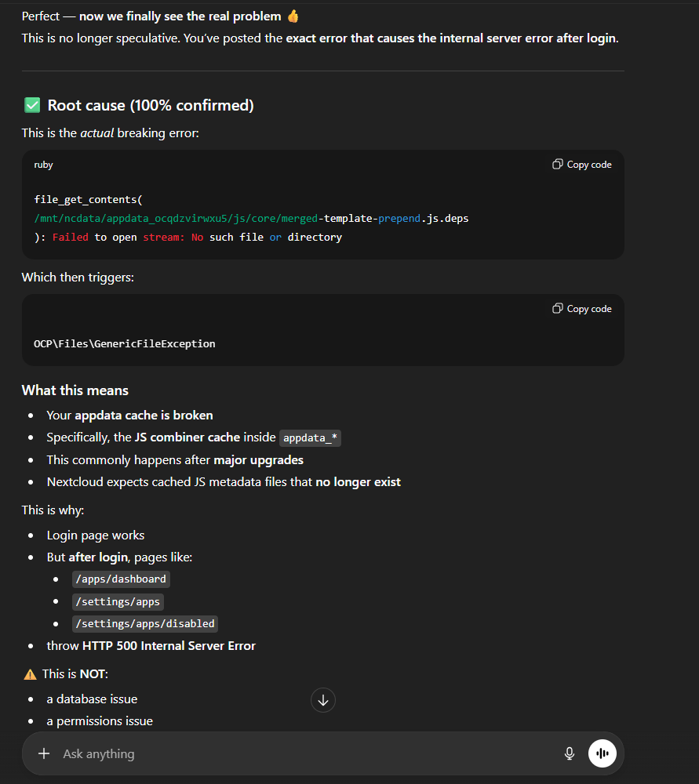Click the OCP\Files\GenericFileException text
This screenshot has height=784, width=699.
point(124,343)
